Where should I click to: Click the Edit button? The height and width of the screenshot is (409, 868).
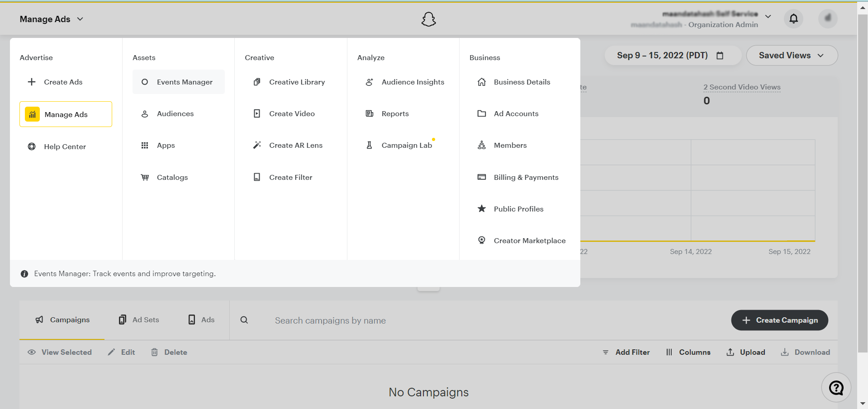(121, 352)
